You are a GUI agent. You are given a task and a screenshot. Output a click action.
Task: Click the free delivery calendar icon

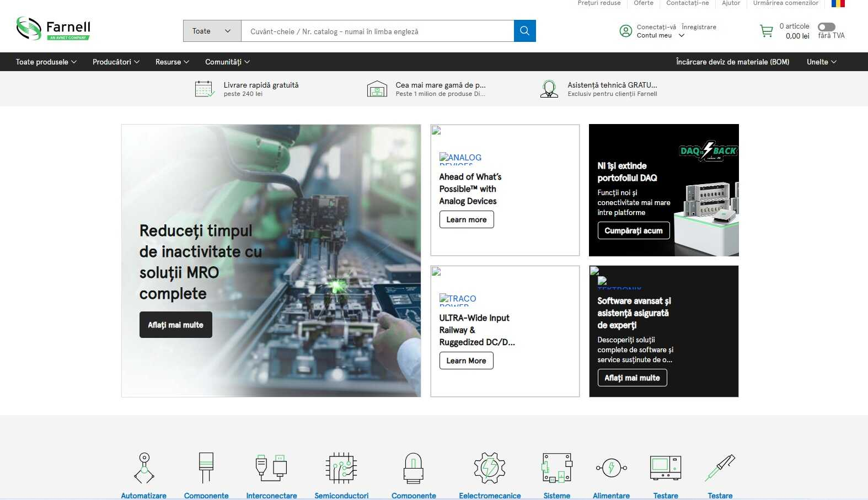point(205,89)
